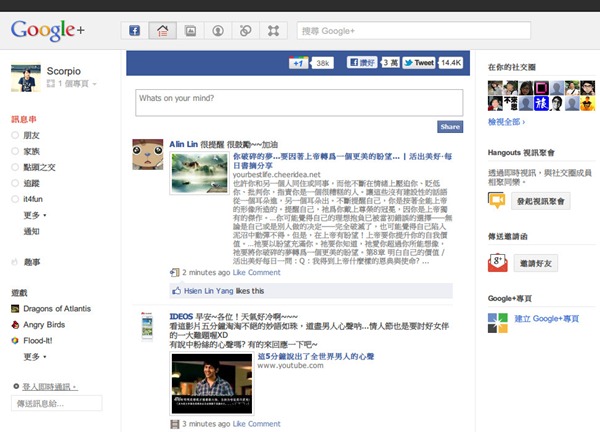Open video link 這5分鐘說出了全世界男人的心聲
600x432 pixels.
(316, 356)
